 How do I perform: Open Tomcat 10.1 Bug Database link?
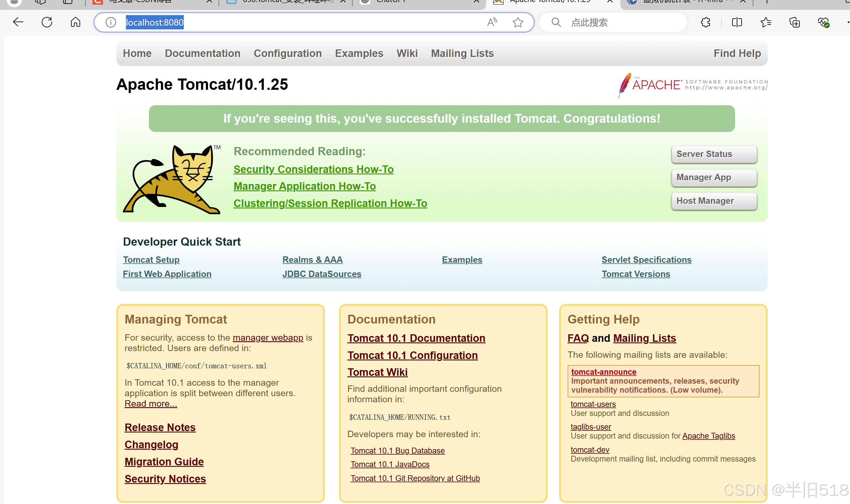coord(398,451)
